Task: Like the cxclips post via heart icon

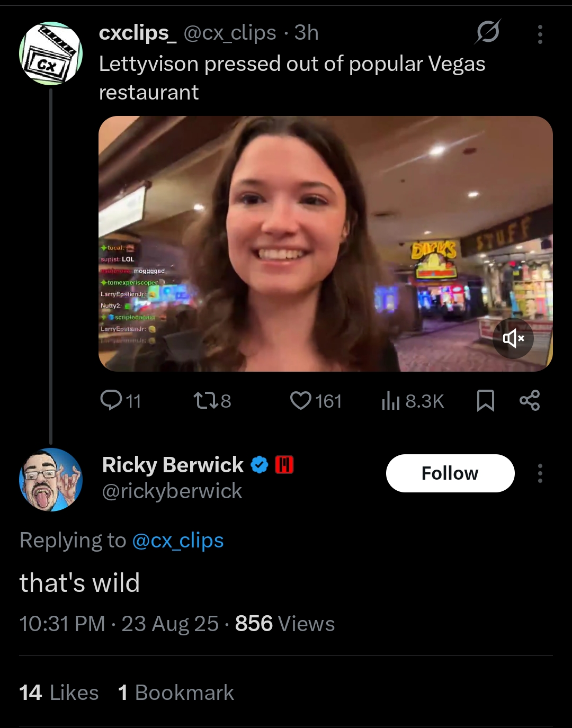Action: pos(300,401)
